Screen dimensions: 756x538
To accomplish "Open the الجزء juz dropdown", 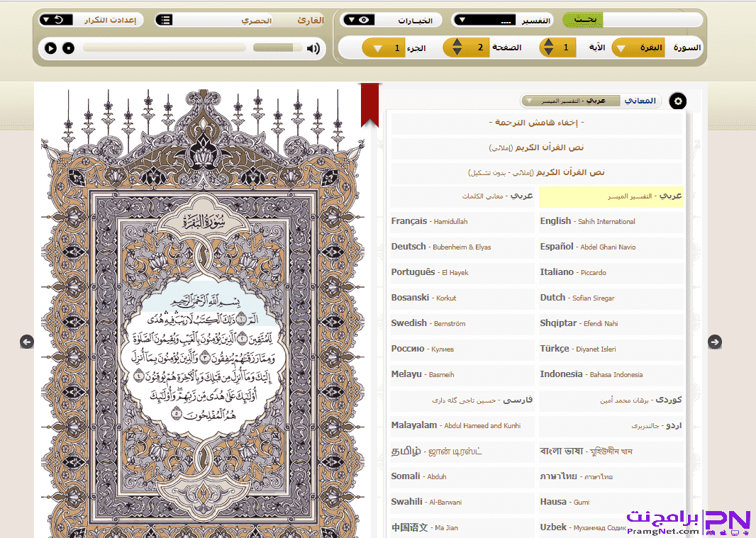I will pos(384,48).
